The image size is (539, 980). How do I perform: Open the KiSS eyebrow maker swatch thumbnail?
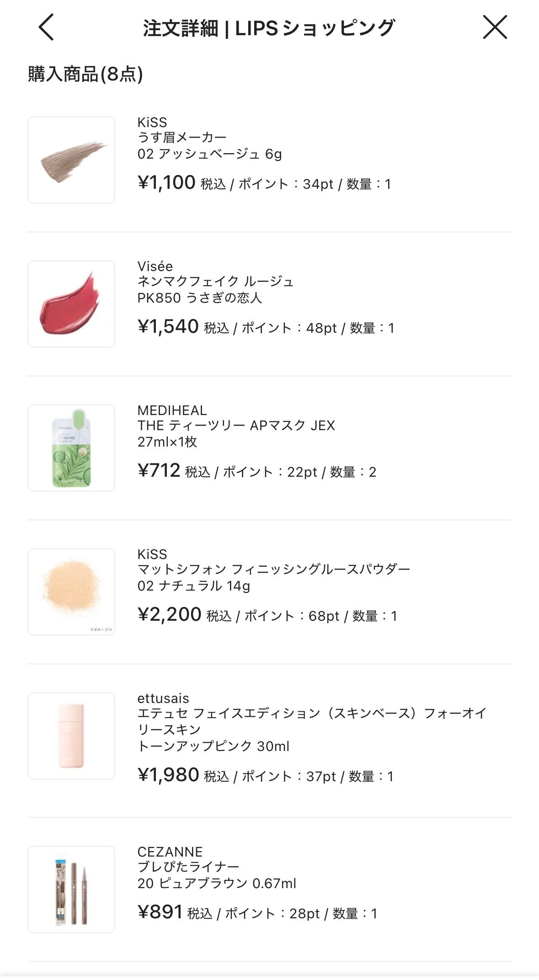[71, 160]
